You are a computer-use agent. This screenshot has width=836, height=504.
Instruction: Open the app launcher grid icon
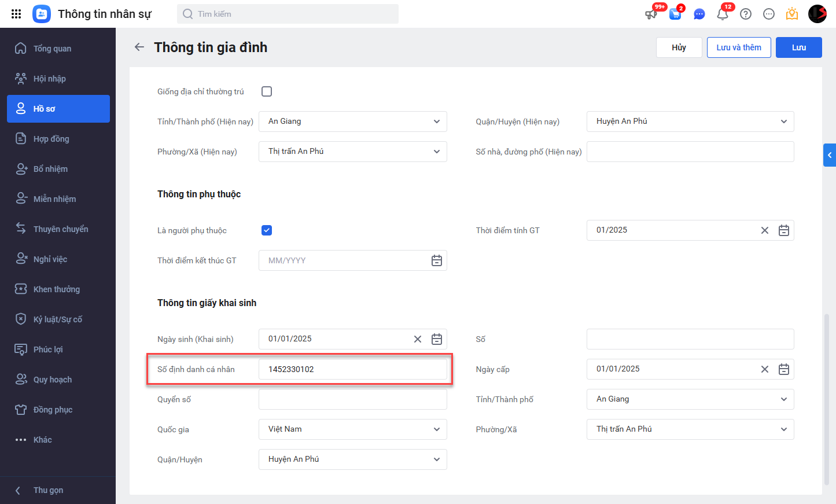point(16,14)
